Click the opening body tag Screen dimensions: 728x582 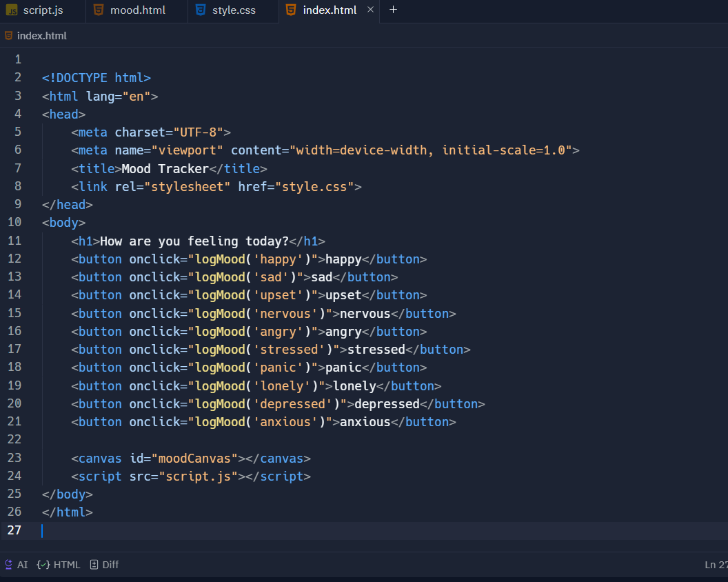[63, 223]
